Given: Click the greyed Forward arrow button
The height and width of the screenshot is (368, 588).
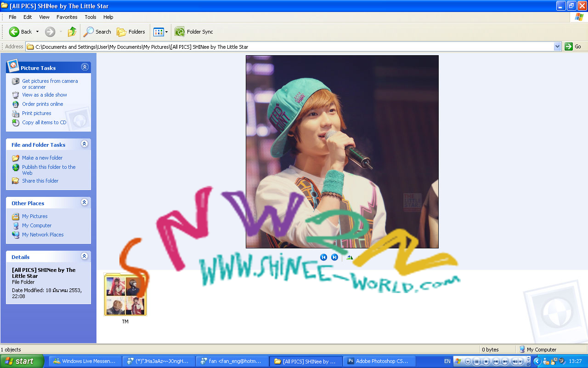Looking at the screenshot, I should coord(50,32).
